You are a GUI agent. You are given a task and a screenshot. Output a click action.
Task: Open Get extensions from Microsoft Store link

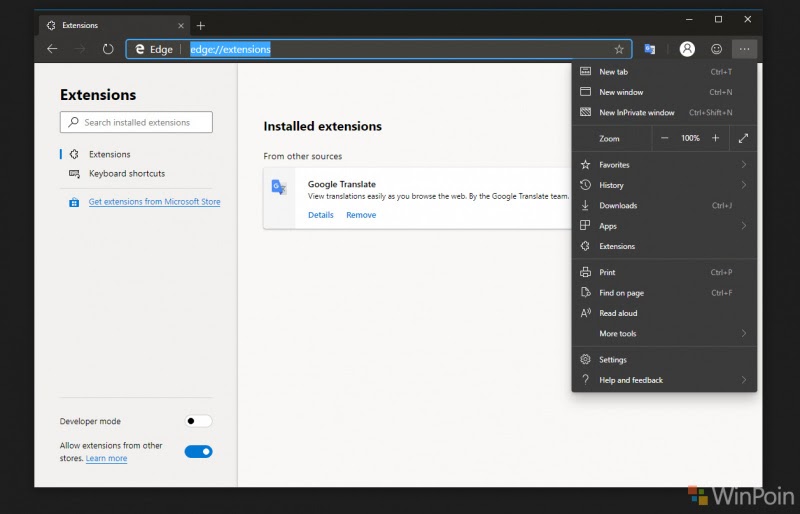(x=155, y=202)
